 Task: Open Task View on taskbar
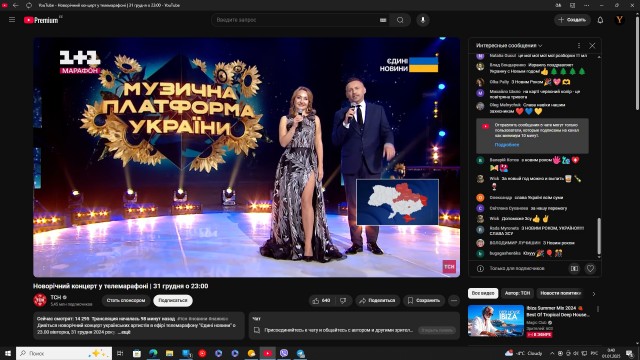pos(120,353)
